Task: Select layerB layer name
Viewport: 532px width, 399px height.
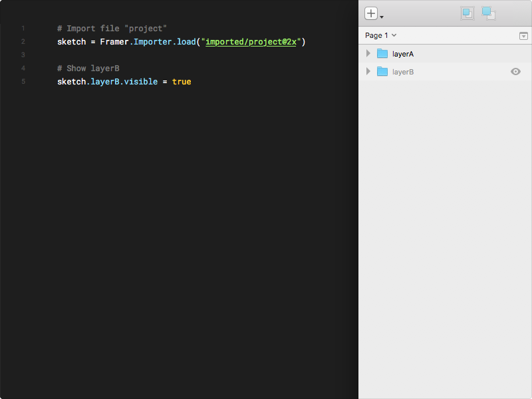Action: pos(403,72)
